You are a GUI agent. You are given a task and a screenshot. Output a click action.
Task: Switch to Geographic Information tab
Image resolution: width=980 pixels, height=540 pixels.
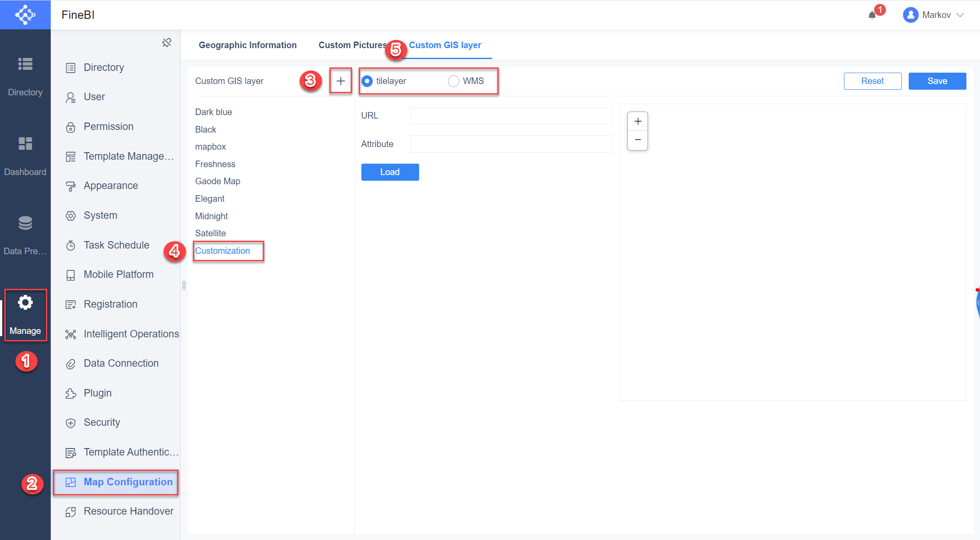[x=248, y=45]
